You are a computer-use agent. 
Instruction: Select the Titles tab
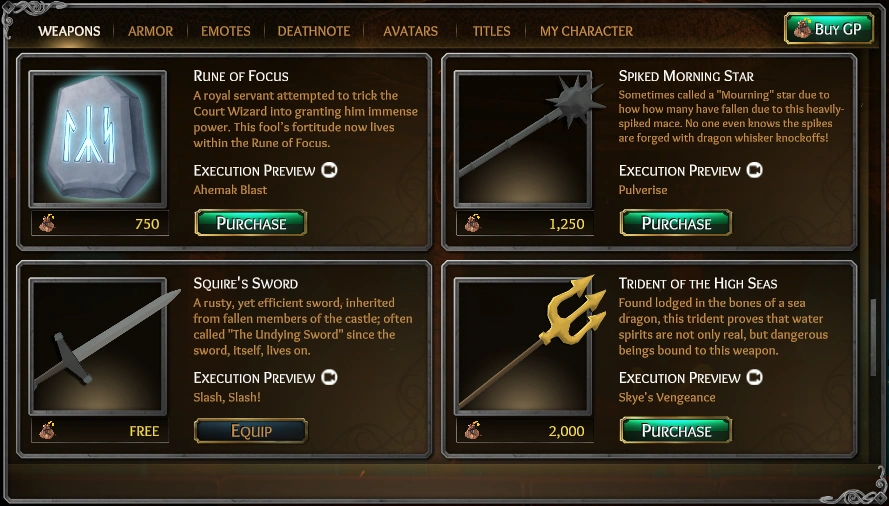click(491, 31)
